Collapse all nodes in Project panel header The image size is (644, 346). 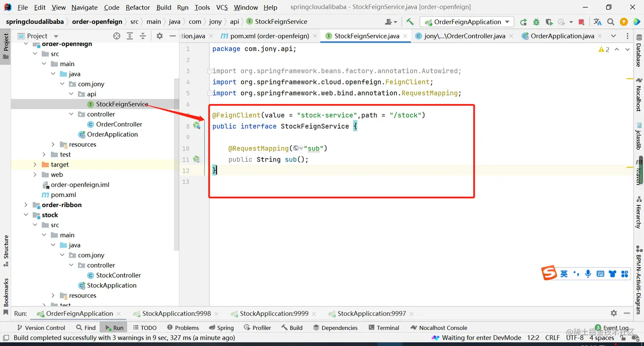click(143, 36)
